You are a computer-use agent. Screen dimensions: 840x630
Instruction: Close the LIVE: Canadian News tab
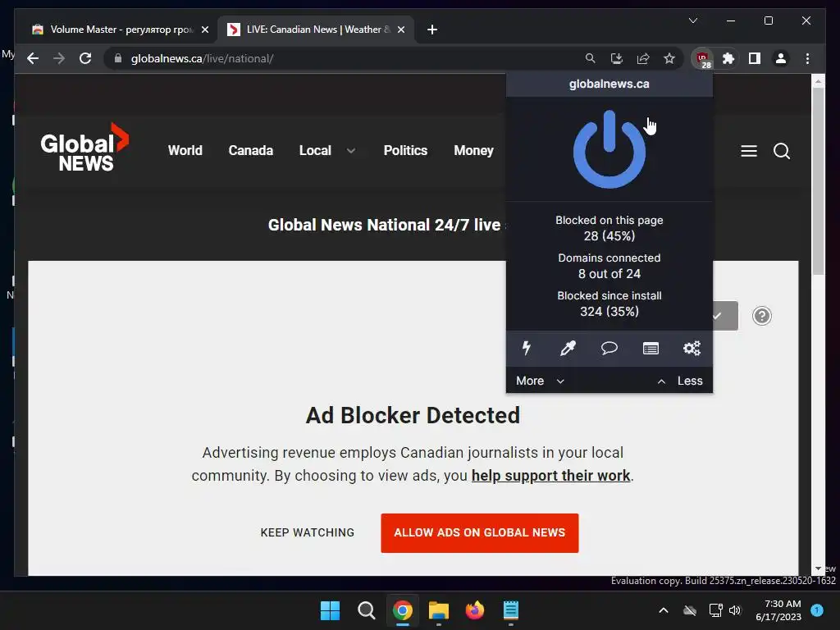tap(400, 30)
